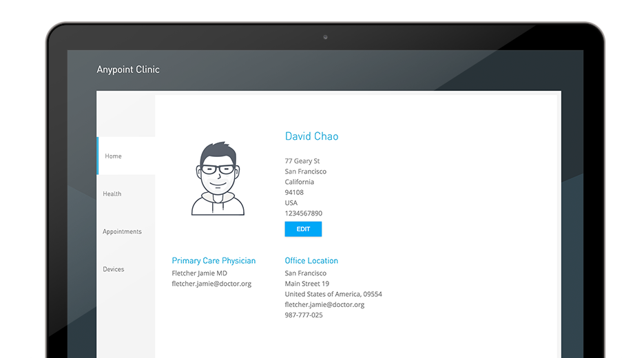
Task: Click the USA country line
Action: [291, 203]
